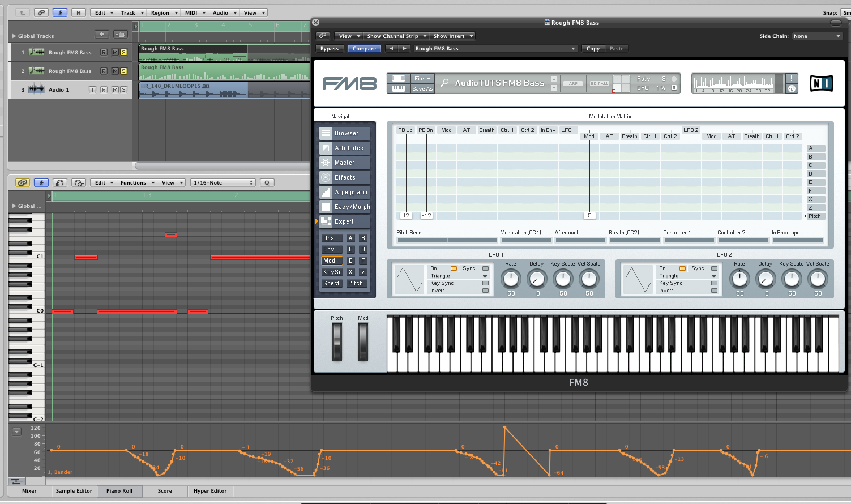Toggle Solo on track 2 Rough FM8 Bass
This screenshot has height=504, width=851.
click(123, 71)
